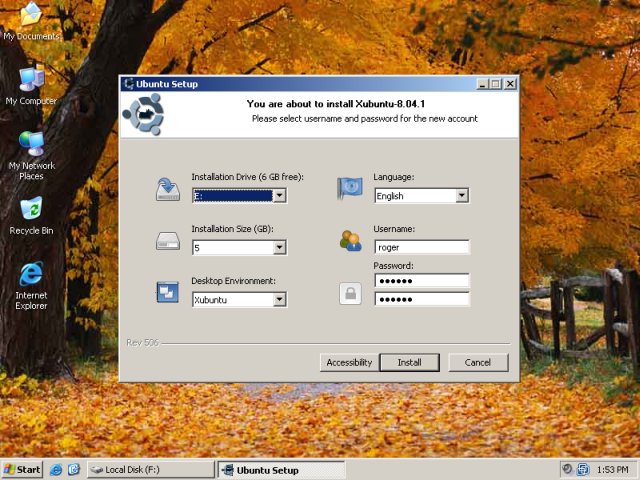Open the Start menu
Screen dimensions: 640x480
point(22,470)
